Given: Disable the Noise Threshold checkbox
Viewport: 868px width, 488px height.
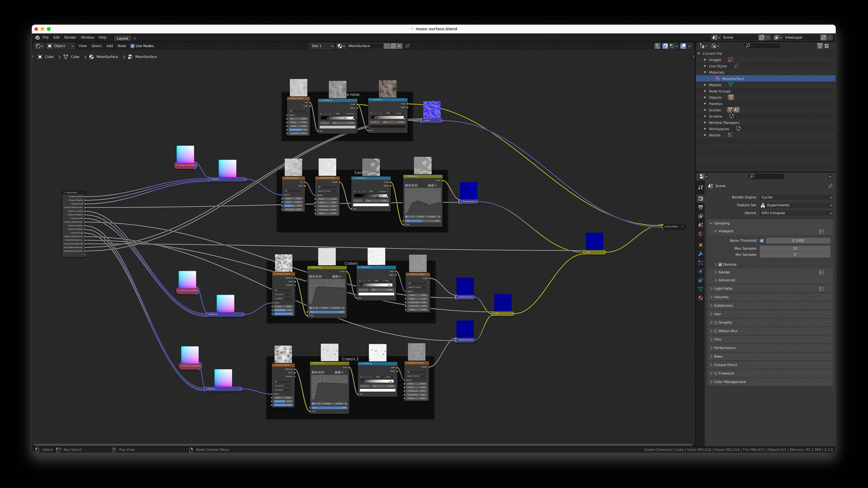Looking at the screenshot, I should [x=762, y=241].
